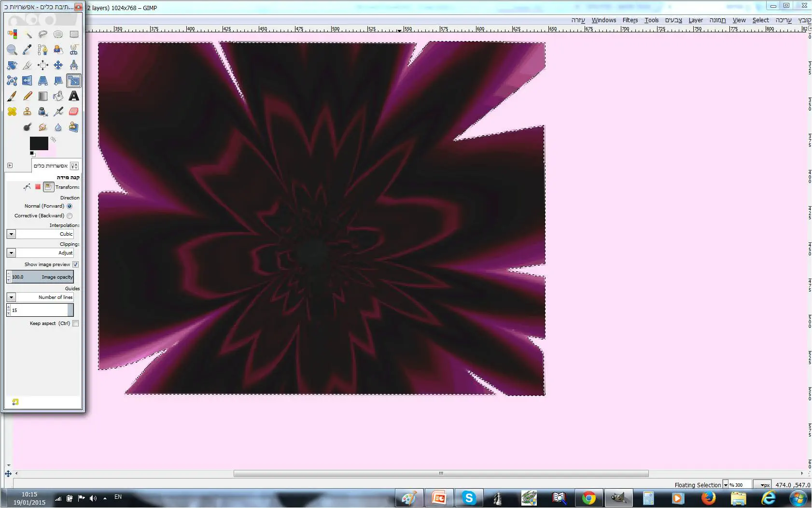Choose the Move tool
This screenshot has height=508, width=812.
[58, 65]
